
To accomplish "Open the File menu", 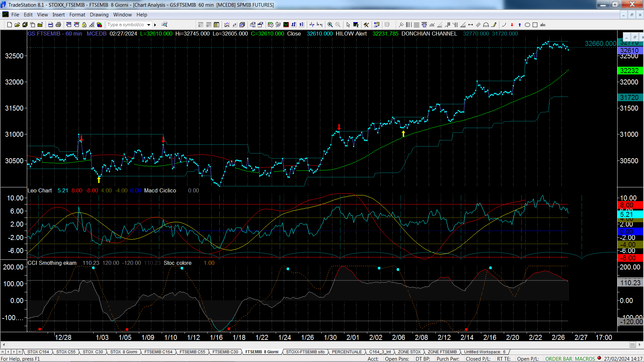I will 15,15.
